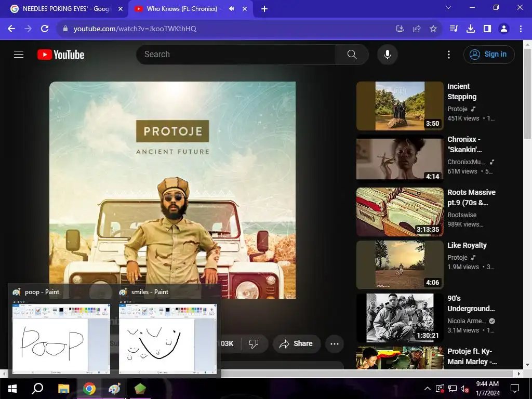Bookmark this page with the star icon
The height and width of the screenshot is (399, 532).
point(433,29)
